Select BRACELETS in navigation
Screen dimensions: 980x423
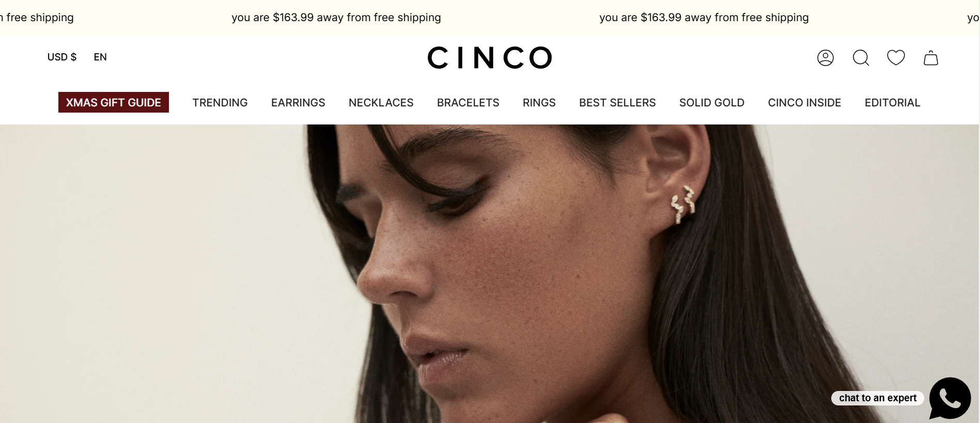point(468,102)
